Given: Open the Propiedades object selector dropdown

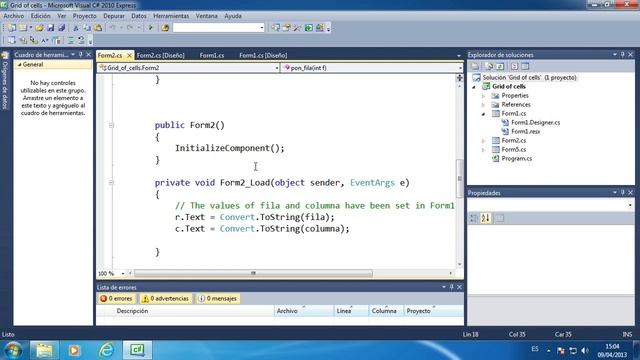Looking at the screenshot, I should click(x=630, y=205).
